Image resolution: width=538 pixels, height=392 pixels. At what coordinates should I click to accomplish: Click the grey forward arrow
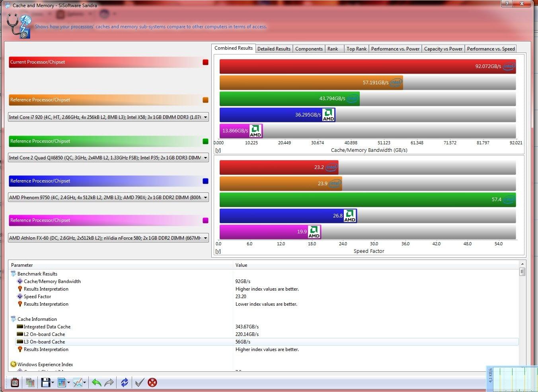pyautogui.click(x=109, y=382)
